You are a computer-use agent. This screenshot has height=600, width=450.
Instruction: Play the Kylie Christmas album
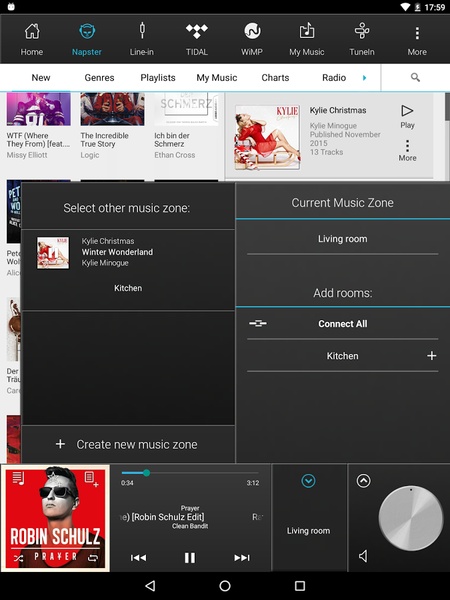click(x=407, y=117)
